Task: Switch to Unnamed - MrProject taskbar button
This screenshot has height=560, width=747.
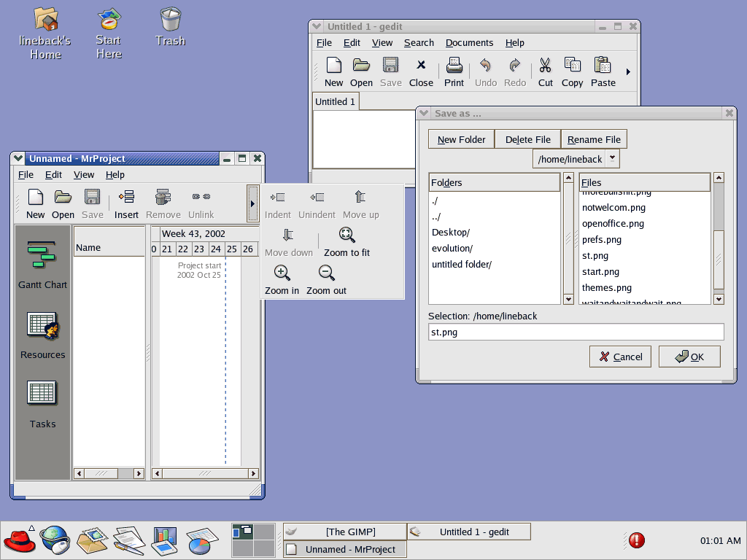Action: pos(345,549)
